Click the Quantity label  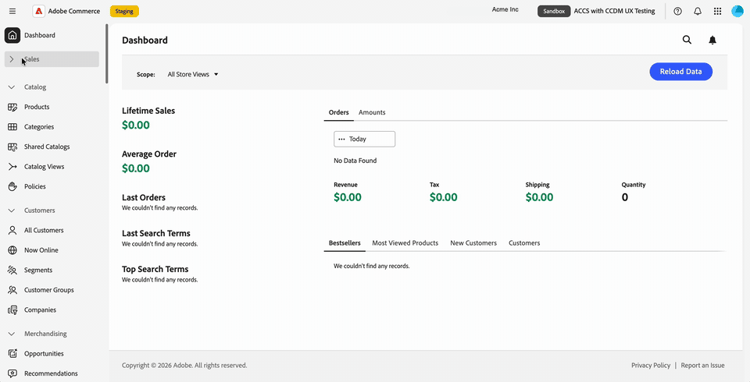[633, 185]
